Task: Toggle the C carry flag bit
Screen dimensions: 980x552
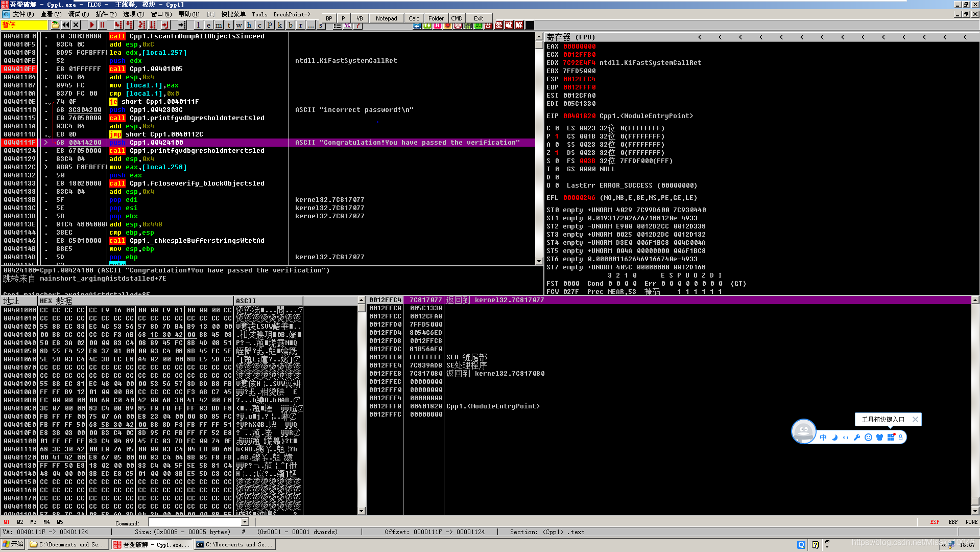Action: click(557, 128)
